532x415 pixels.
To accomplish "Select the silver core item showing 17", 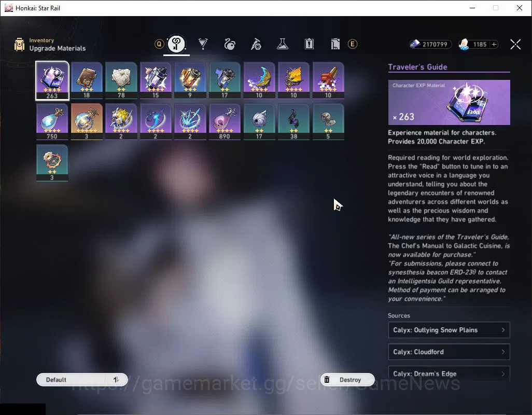I will [x=259, y=121].
